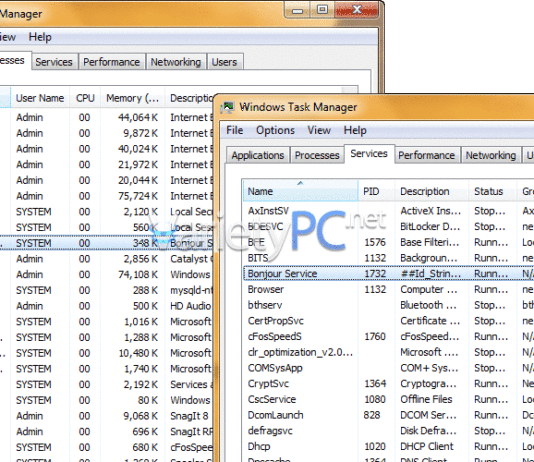The image size is (534, 462).
Task: Select the HD Audio process row
Action: coord(107,306)
